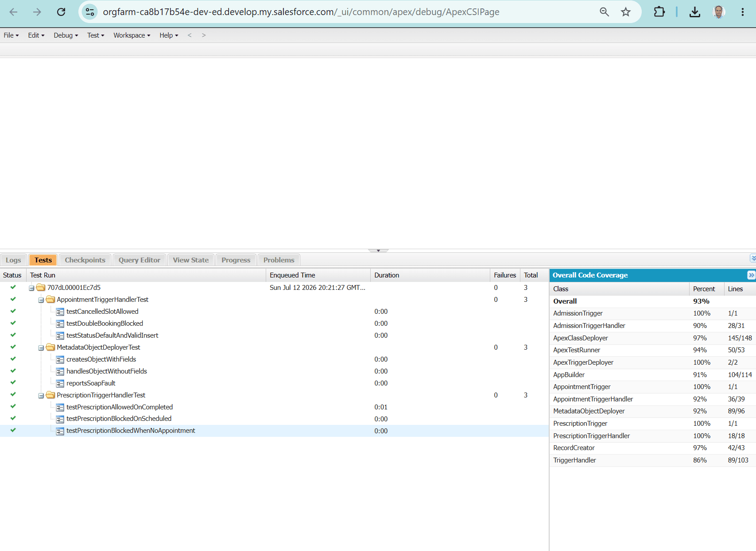
Task: Select AdmissionTriggerHandler coverage row
Action: 653,326
